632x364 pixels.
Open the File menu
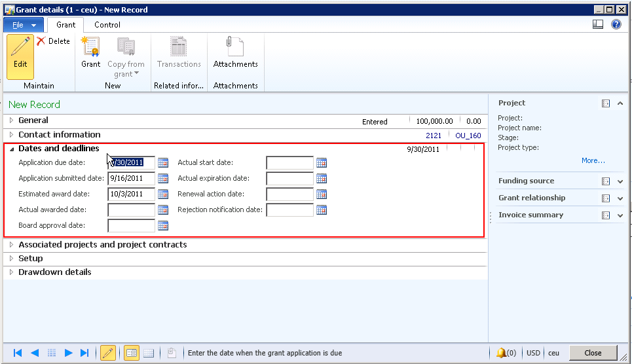[24, 25]
